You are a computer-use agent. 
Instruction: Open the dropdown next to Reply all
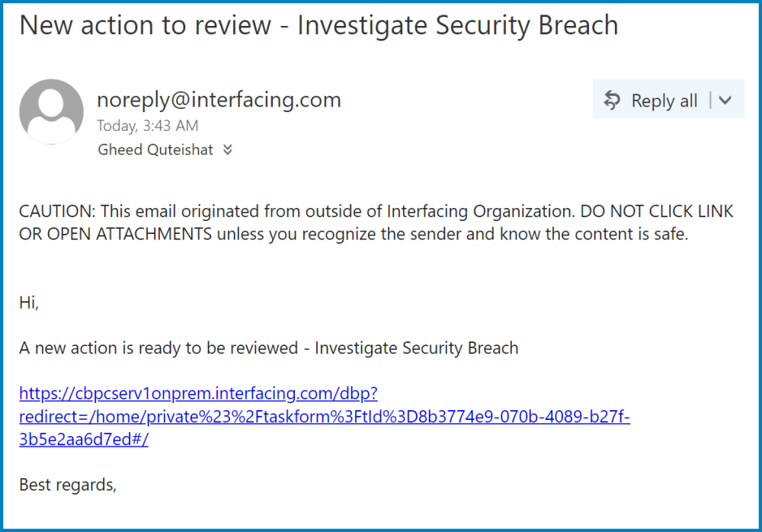coord(725,100)
